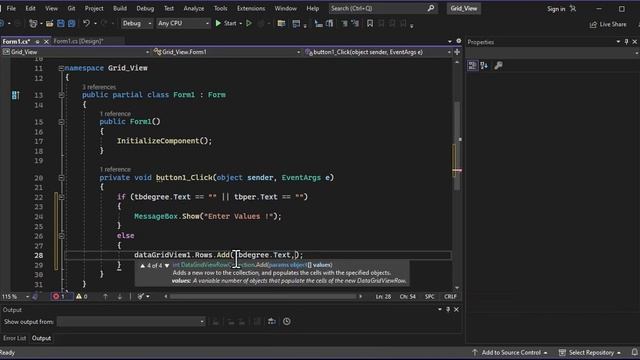The height and width of the screenshot is (360, 640).
Task: Click the Save All icon
Action: pyautogui.click(x=71, y=24)
